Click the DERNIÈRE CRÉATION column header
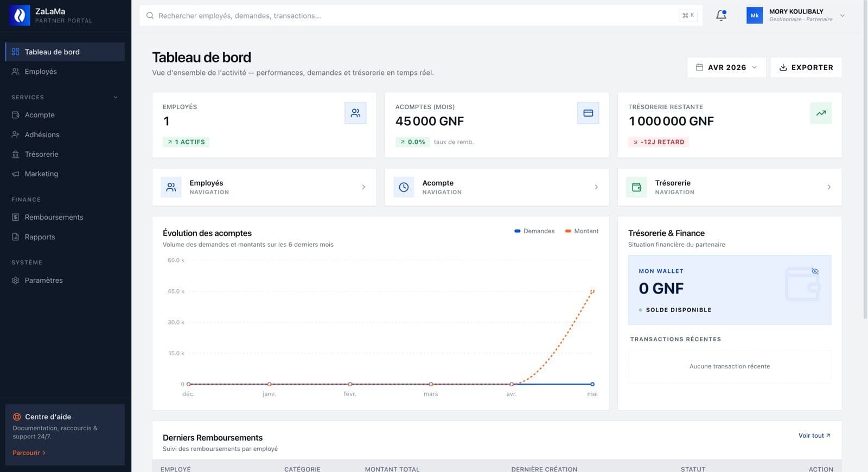Screen dimensions: 868x472 (x=544, y=469)
